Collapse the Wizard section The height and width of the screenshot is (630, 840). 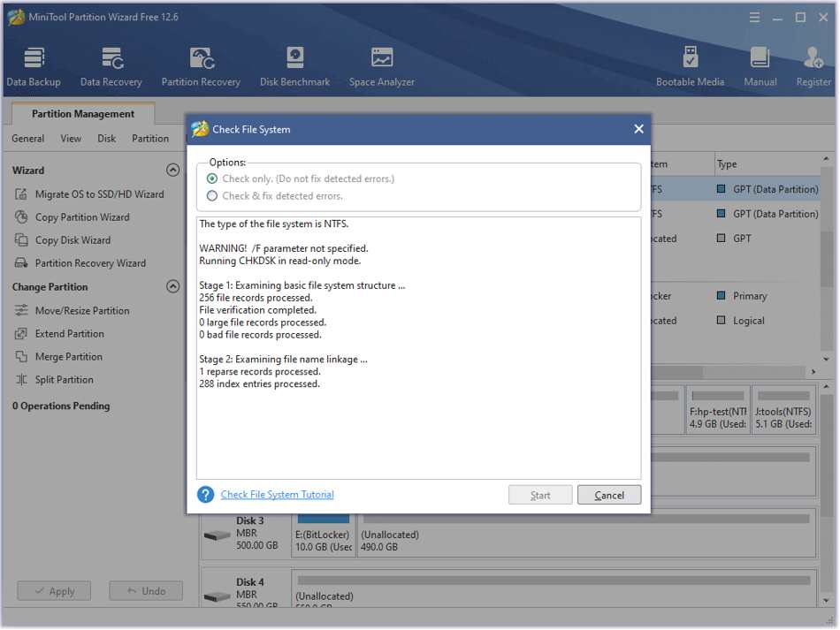[172, 171]
